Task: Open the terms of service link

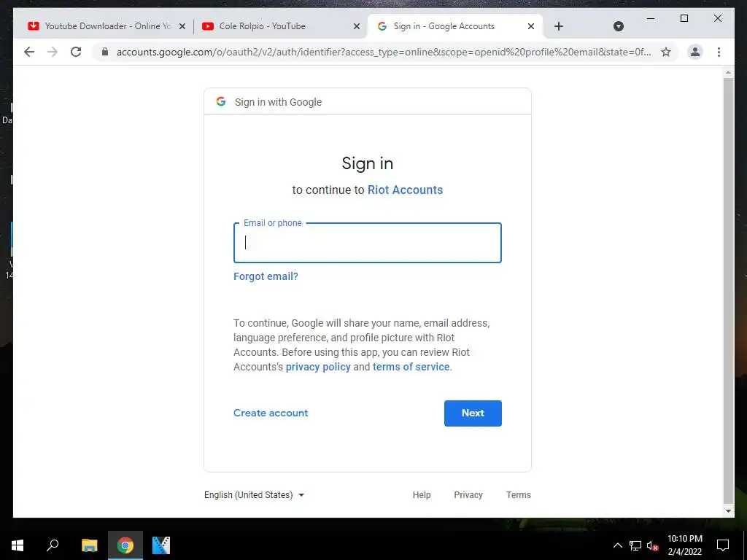Action: tap(411, 367)
